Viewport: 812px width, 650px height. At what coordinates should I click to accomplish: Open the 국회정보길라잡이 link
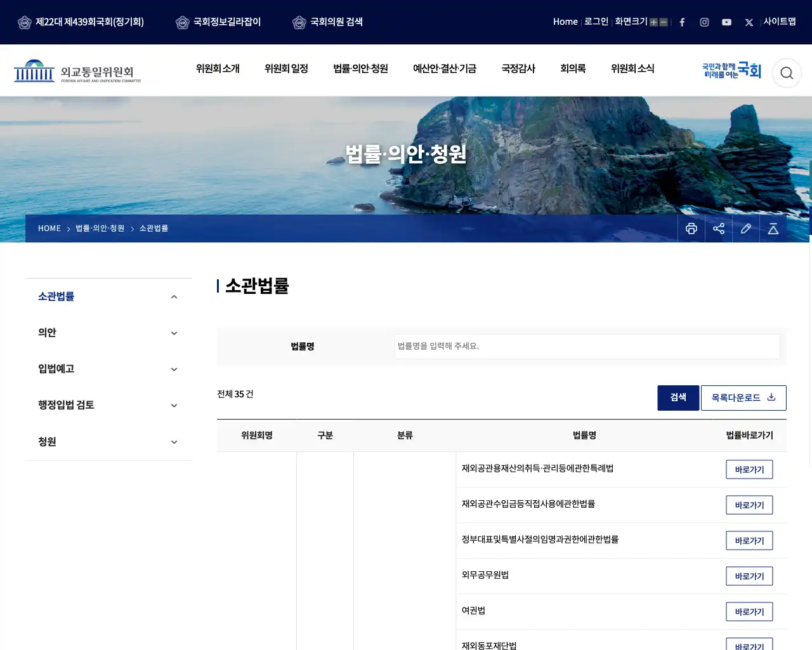tap(218, 22)
